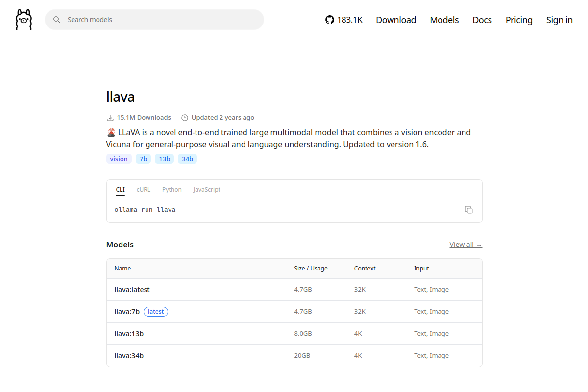Image resolution: width=588 pixels, height=392 pixels.
Task: Select the CLI tab
Action: click(x=120, y=190)
